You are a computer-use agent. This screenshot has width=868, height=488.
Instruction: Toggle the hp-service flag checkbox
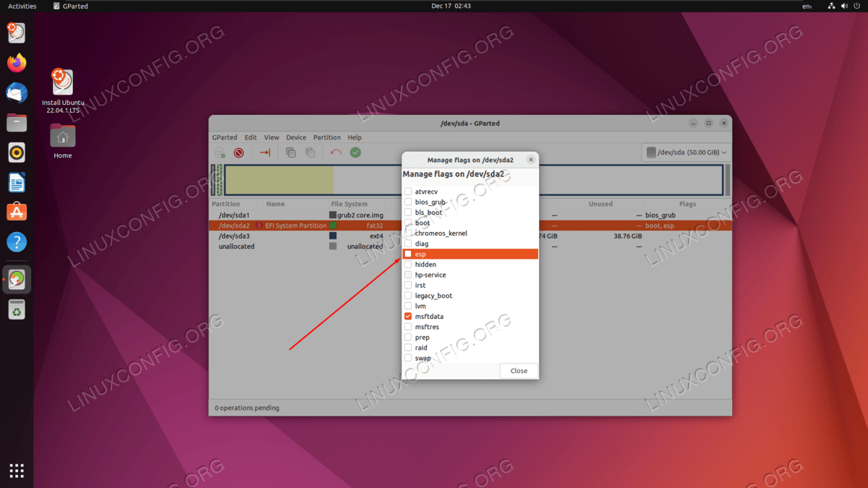click(408, 275)
